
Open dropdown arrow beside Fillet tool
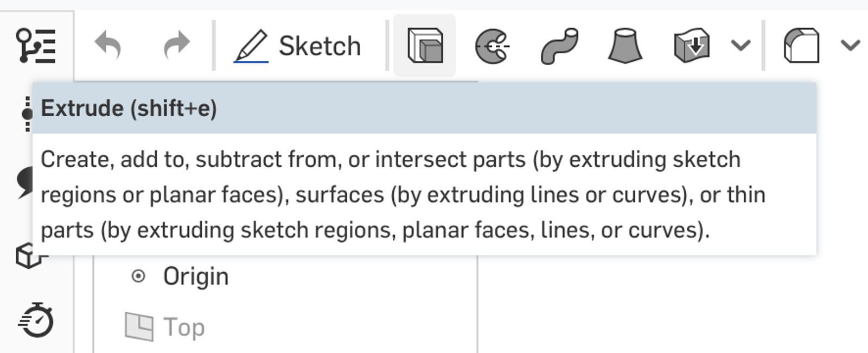click(x=850, y=46)
